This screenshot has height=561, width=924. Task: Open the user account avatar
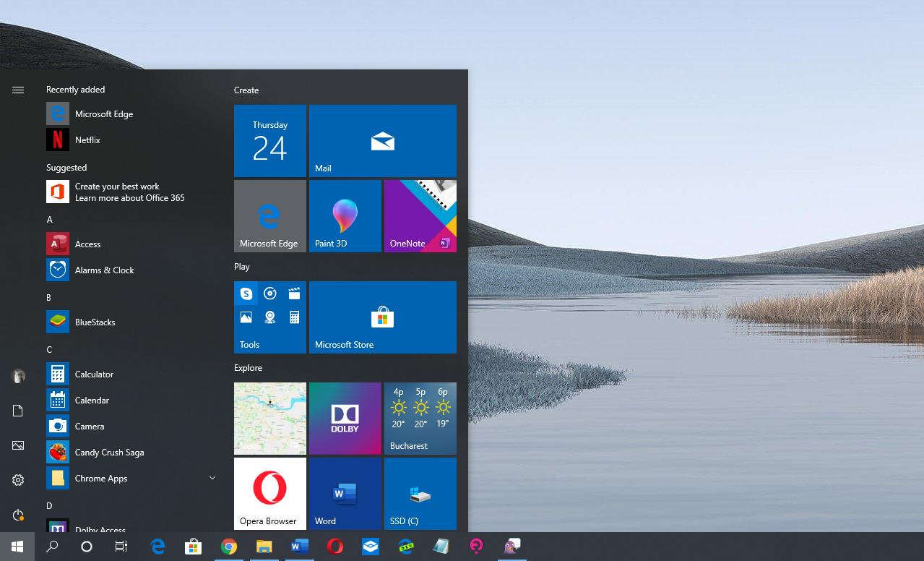click(18, 376)
